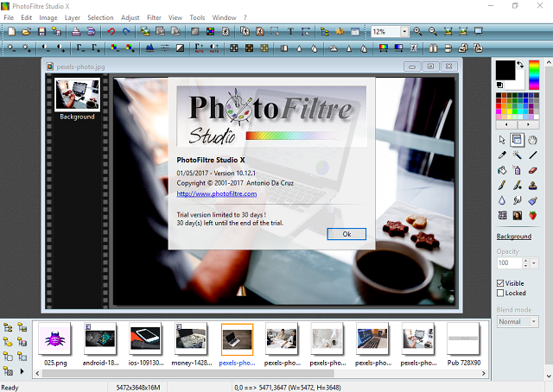Select the Magic wand tool
This screenshot has height=392, width=553.
[x=517, y=155]
